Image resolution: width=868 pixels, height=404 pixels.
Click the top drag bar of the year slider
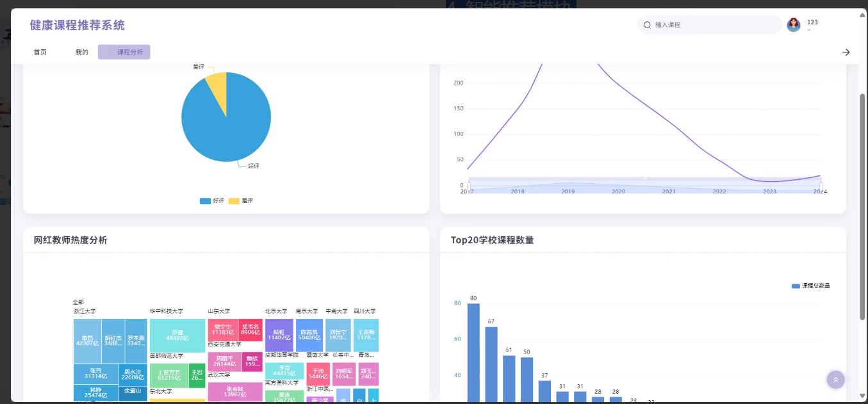(x=645, y=179)
